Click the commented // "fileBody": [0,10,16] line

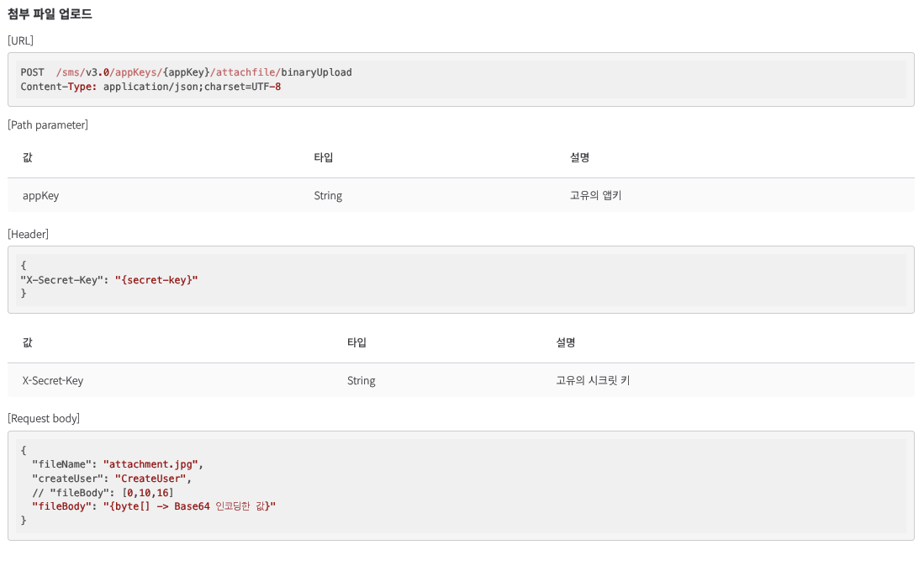pos(103,493)
